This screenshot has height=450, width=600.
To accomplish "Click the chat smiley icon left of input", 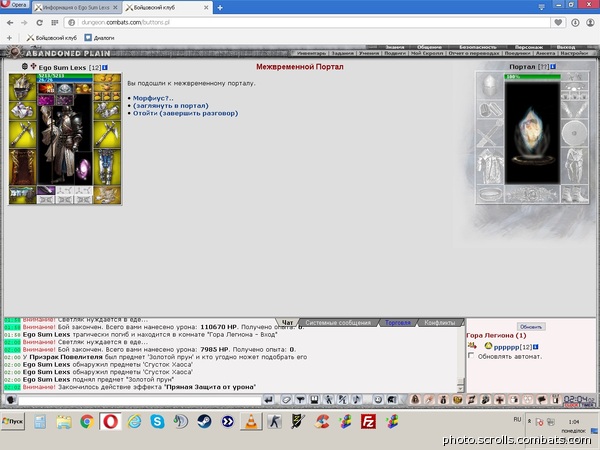I will click(11, 400).
